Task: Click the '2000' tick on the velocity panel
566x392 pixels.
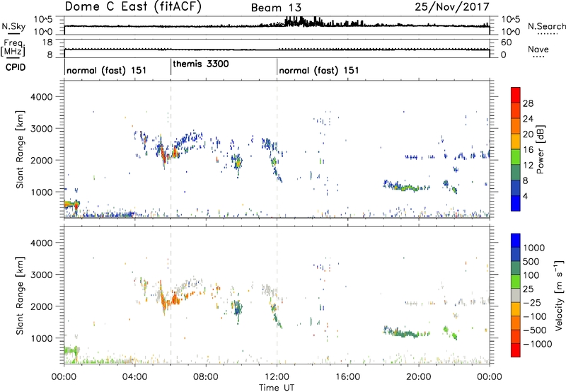Action: pyautogui.click(x=41, y=306)
